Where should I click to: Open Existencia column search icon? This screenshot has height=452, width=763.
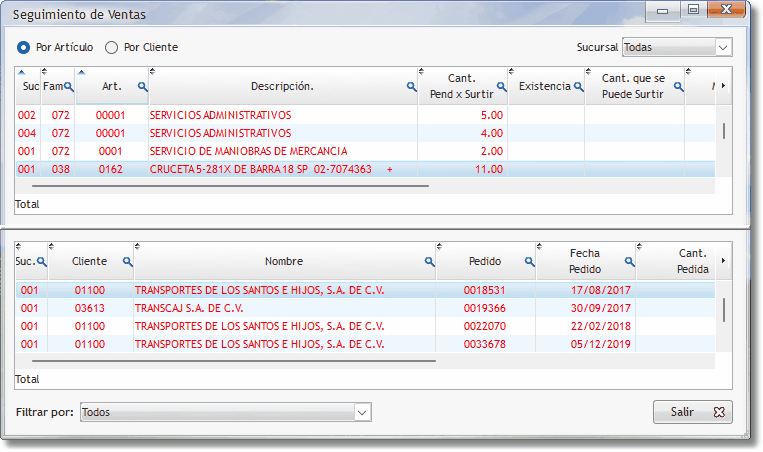point(579,87)
